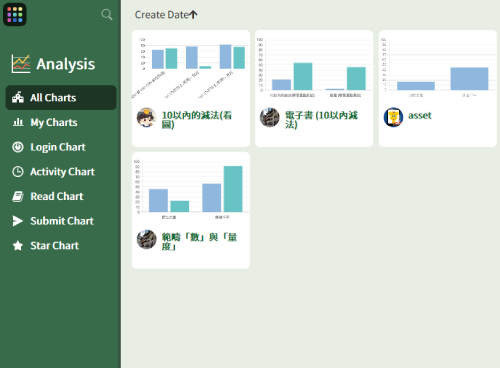The width and height of the screenshot is (500, 368).
Task: Click the Star Chart star icon
Action: pyautogui.click(x=18, y=246)
